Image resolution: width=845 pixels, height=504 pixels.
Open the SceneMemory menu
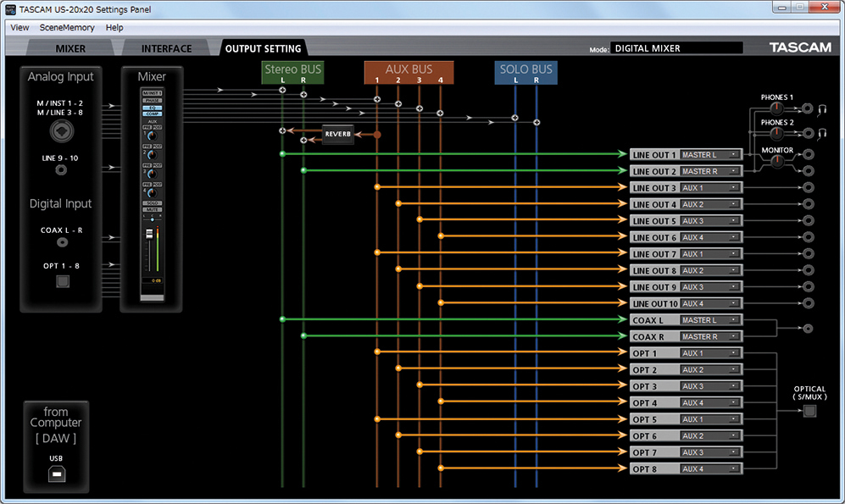coord(67,28)
